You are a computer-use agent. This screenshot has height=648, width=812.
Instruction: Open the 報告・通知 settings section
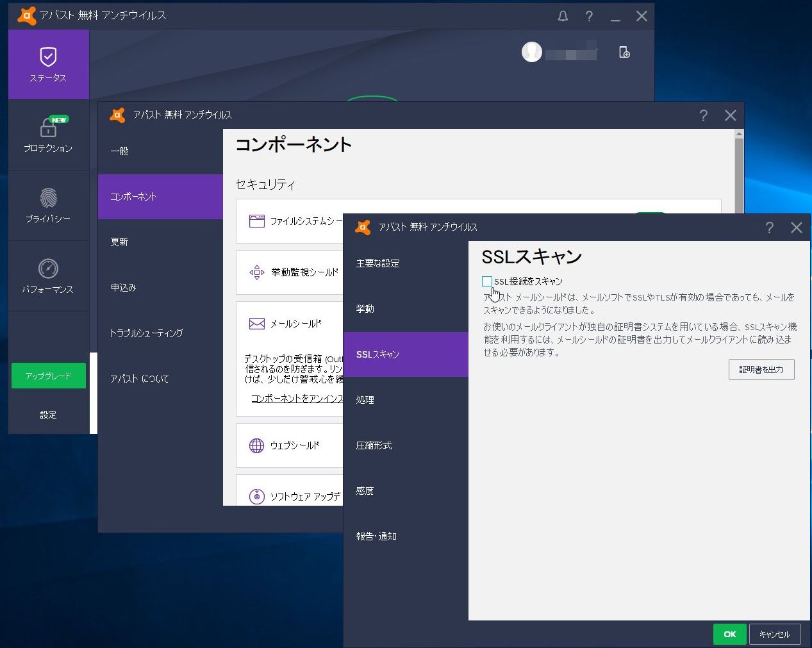pos(406,536)
